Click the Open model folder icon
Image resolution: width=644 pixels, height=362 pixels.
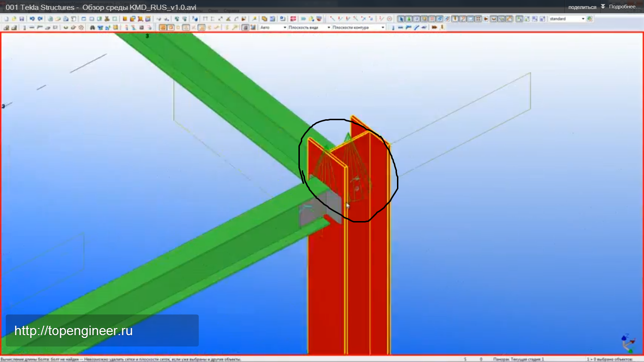14,19
